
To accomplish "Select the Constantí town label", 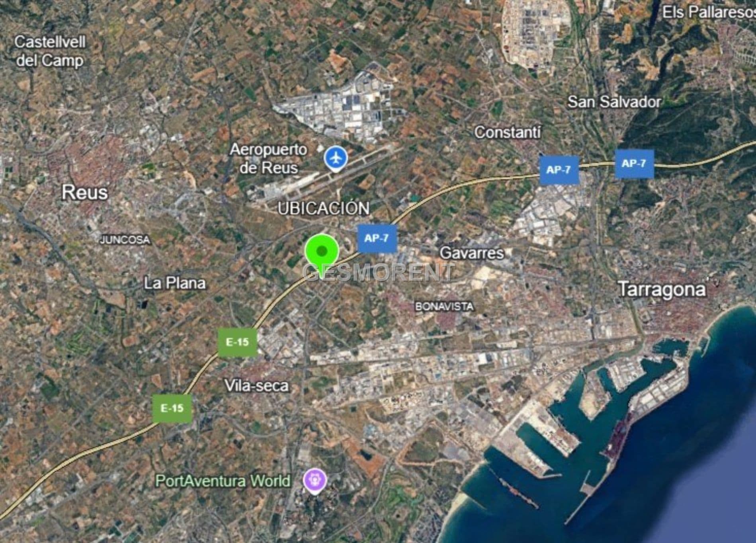I will (508, 132).
